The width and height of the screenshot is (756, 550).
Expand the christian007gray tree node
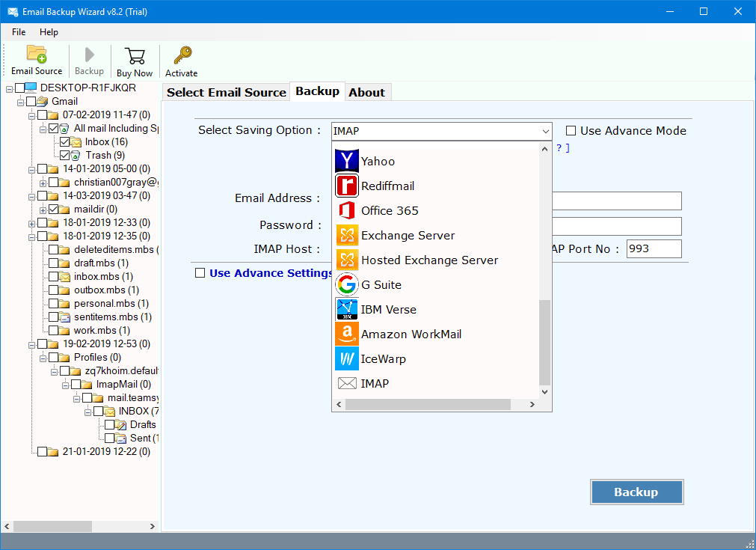pyautogui.click(x=43, y=183)
